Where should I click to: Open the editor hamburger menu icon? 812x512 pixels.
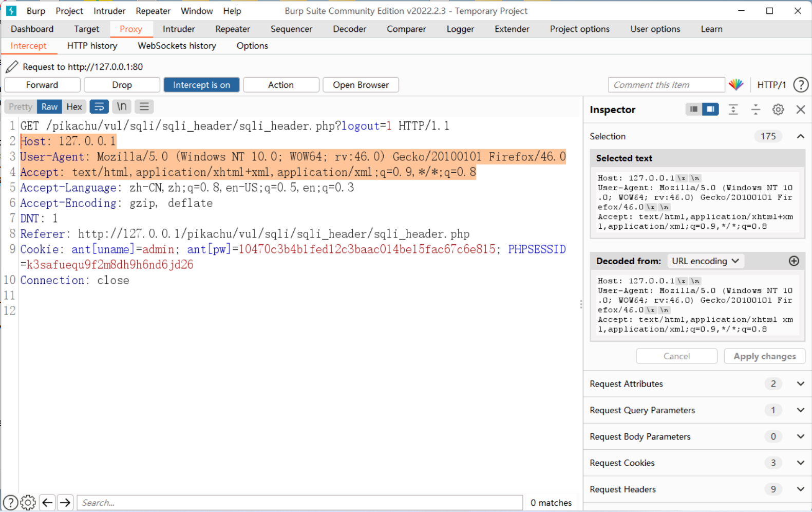click(144, 106)
